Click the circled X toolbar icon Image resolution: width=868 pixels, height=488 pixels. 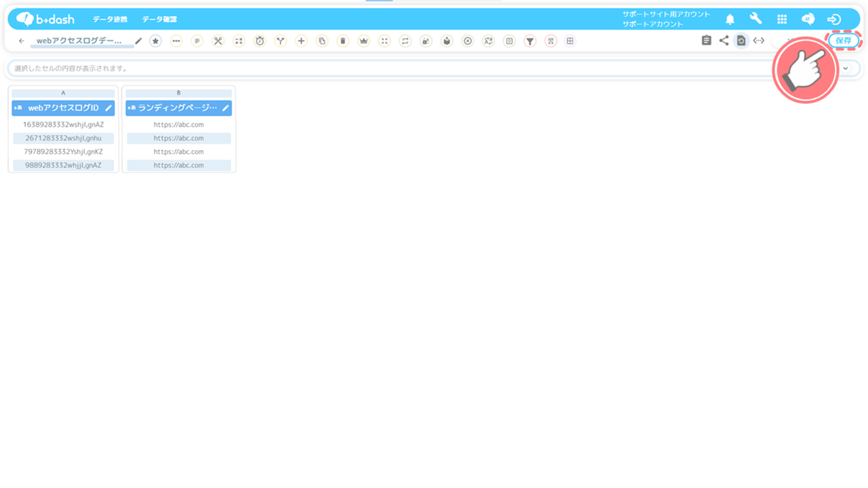coord(468,41)
